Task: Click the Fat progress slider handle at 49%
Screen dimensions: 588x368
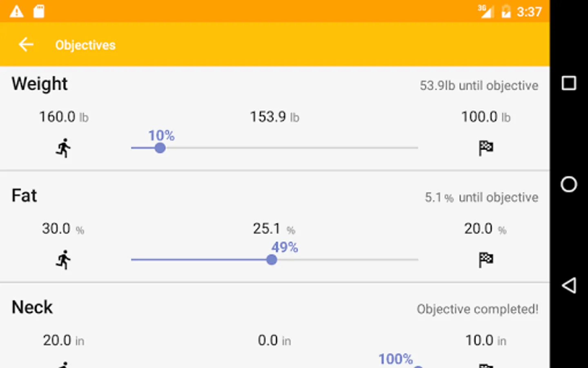Action: point(272,260)
